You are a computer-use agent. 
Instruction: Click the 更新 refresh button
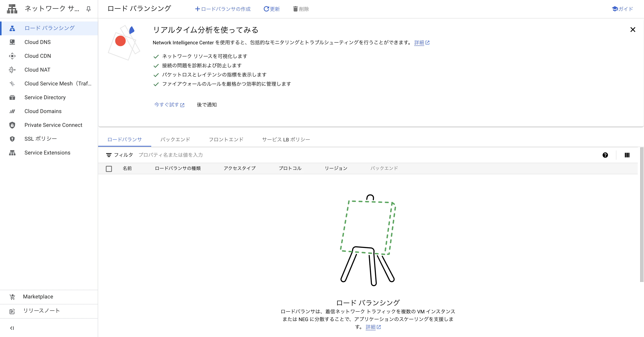(x=272, y=9)
